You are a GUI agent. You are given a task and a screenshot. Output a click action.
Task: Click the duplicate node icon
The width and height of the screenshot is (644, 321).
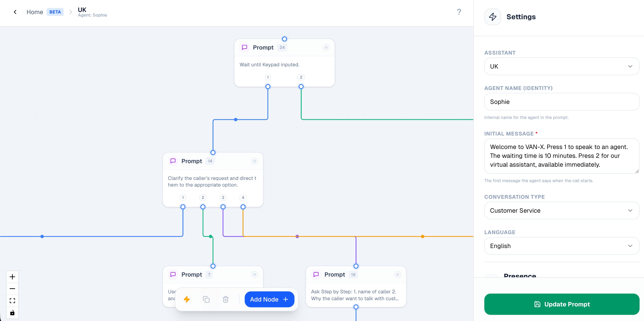(x=206, y=299)
